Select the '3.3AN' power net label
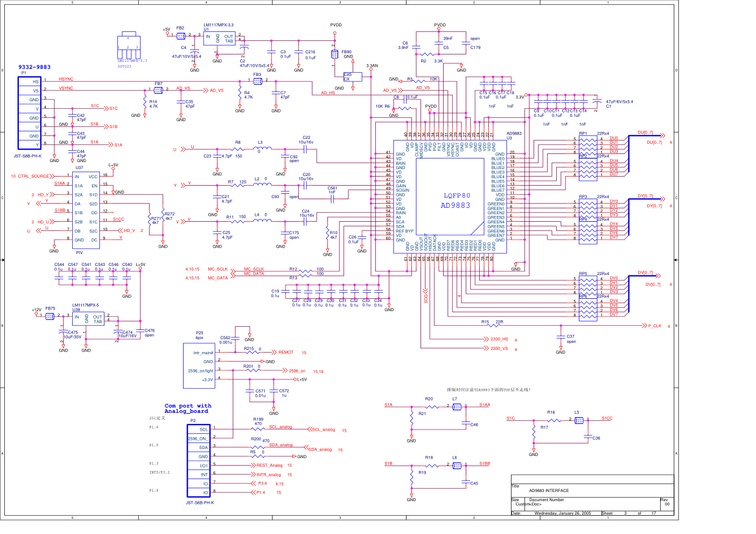This screenshot has height=534, width=756. (372, 66)
